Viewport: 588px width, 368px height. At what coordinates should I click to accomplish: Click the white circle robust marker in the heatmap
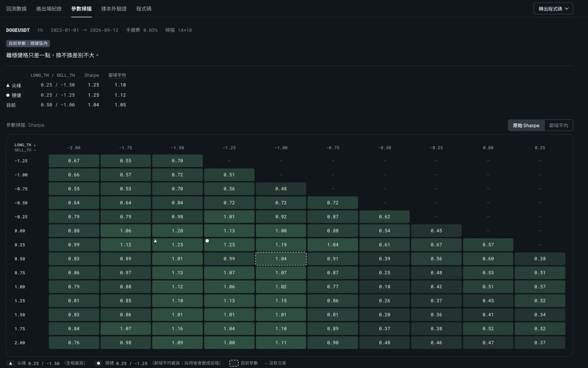pos(207,240)
